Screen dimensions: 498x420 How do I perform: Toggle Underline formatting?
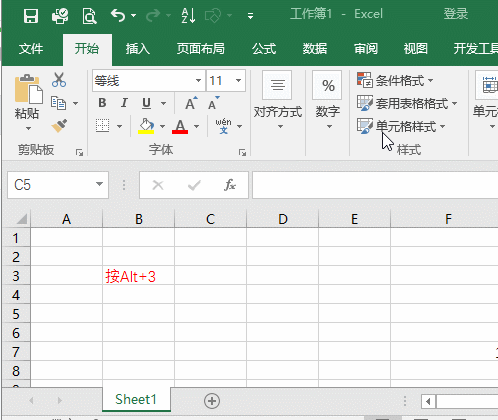146,103
